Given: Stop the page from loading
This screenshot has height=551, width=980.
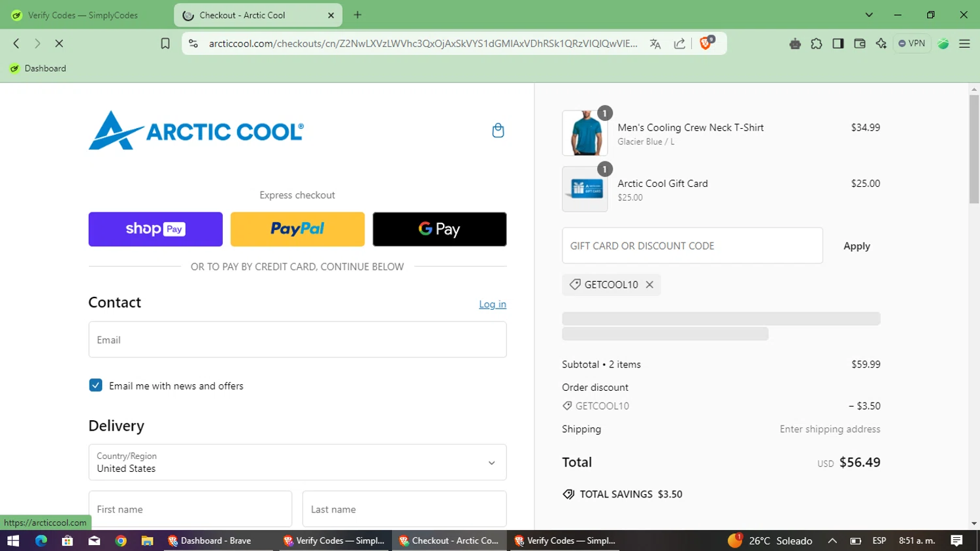Looking at the screenshot, I should pyautogui.click(x=59, y=43).
